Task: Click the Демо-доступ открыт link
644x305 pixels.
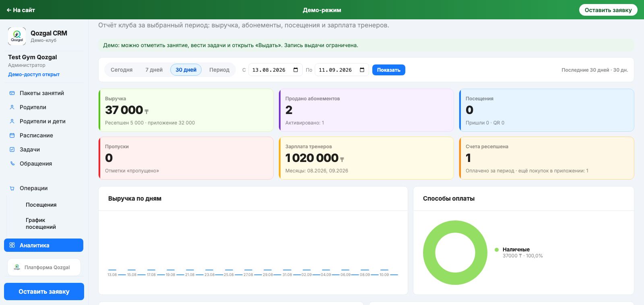Action: (x=34, y=75)
